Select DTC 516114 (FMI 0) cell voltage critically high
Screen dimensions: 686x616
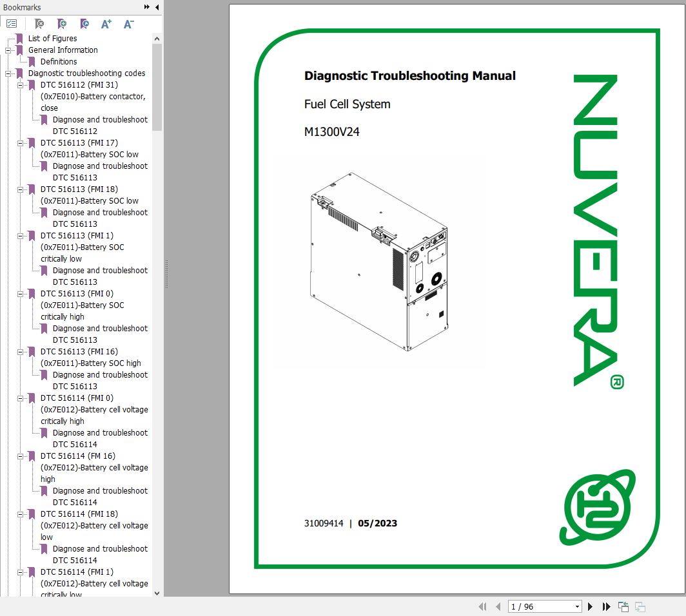[x=95, y=409]
